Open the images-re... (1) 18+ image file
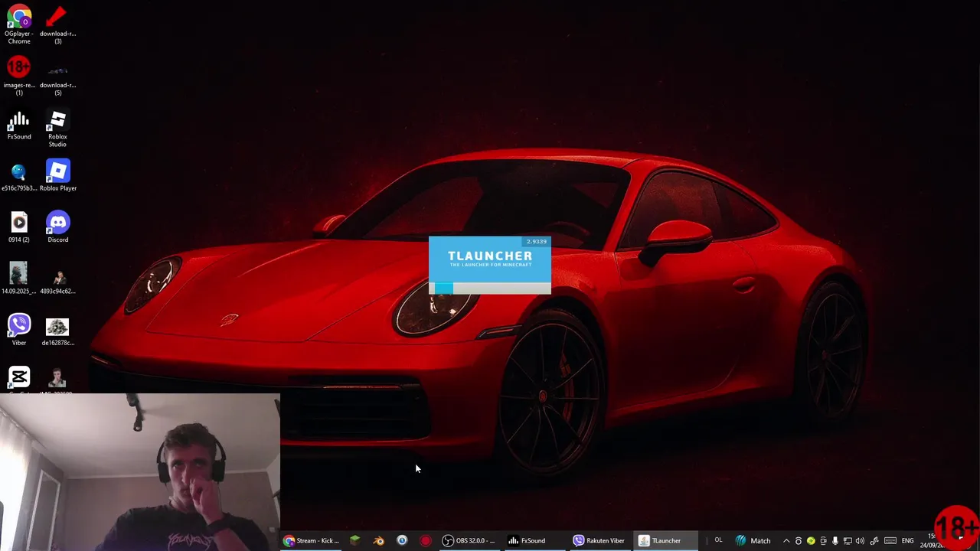 19,76
